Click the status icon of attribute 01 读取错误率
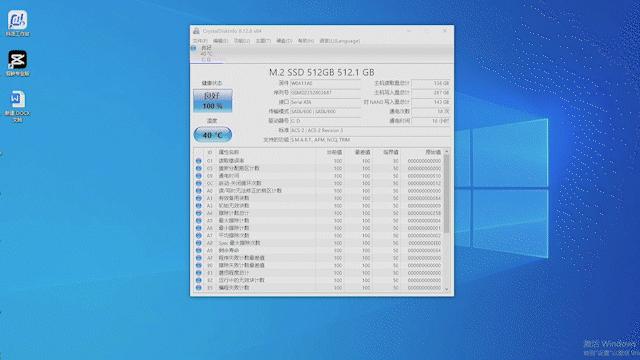 (198, 161)
